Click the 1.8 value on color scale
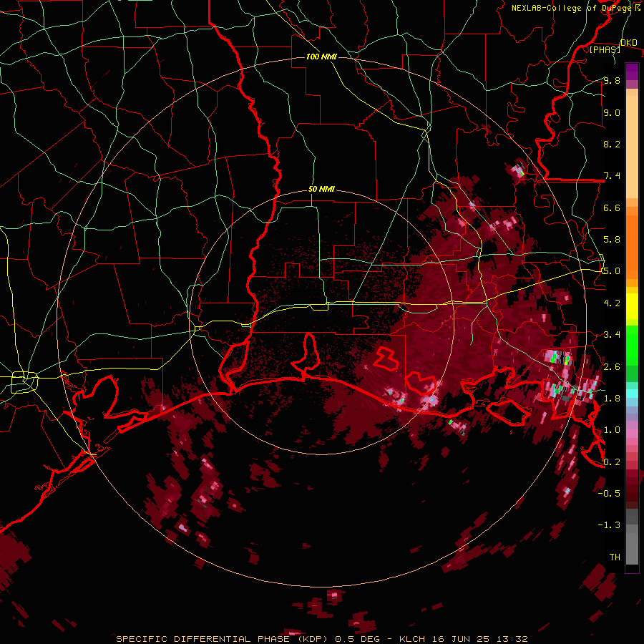The height and width of the screenshot is (644, 644). pyautogui.click(x=612, y=399)
